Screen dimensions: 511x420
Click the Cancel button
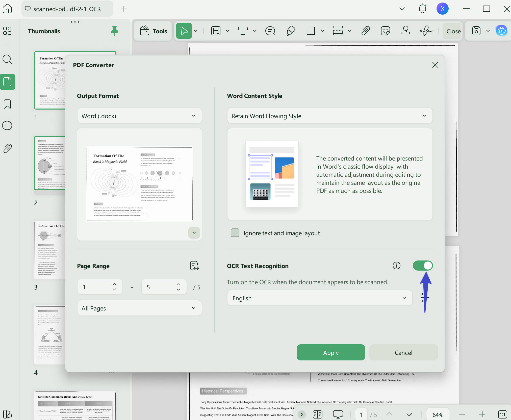(x=403, y=353)
